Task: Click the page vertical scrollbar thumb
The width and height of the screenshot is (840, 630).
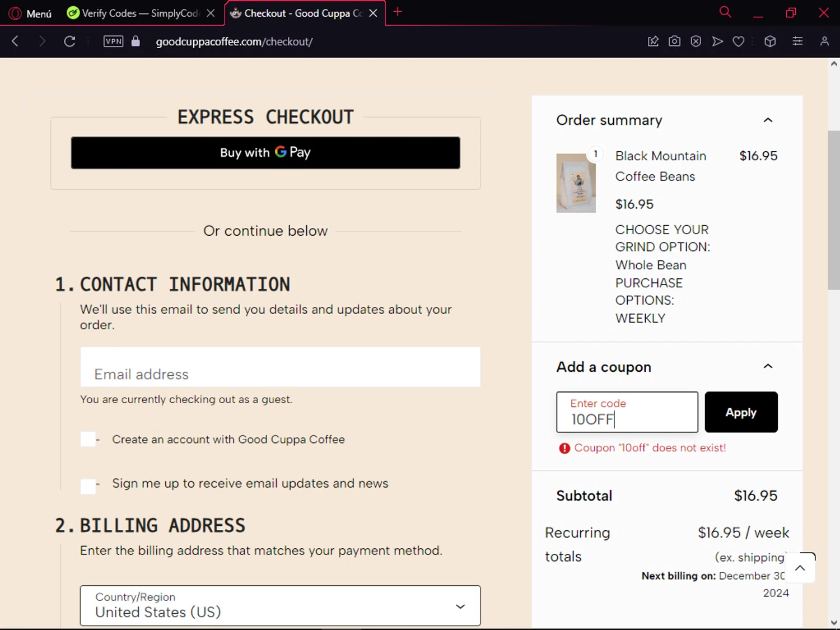Action: click(833, 210)
